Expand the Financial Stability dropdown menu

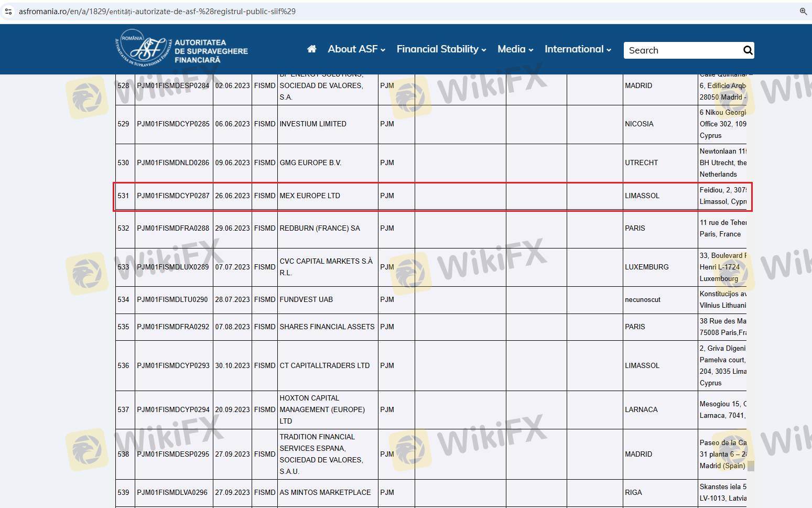[441, 49]
